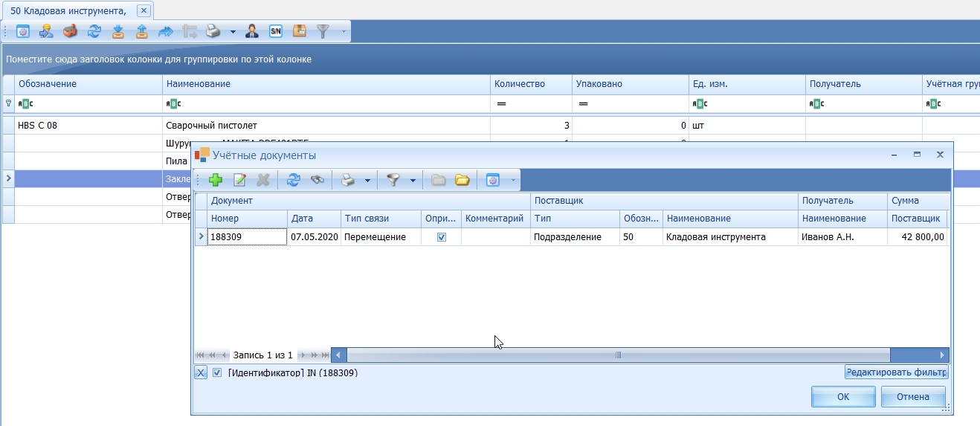Open the print dropdown arrow in dialog toolbar
Screen dimensions: 980x426
pos(367,180)
